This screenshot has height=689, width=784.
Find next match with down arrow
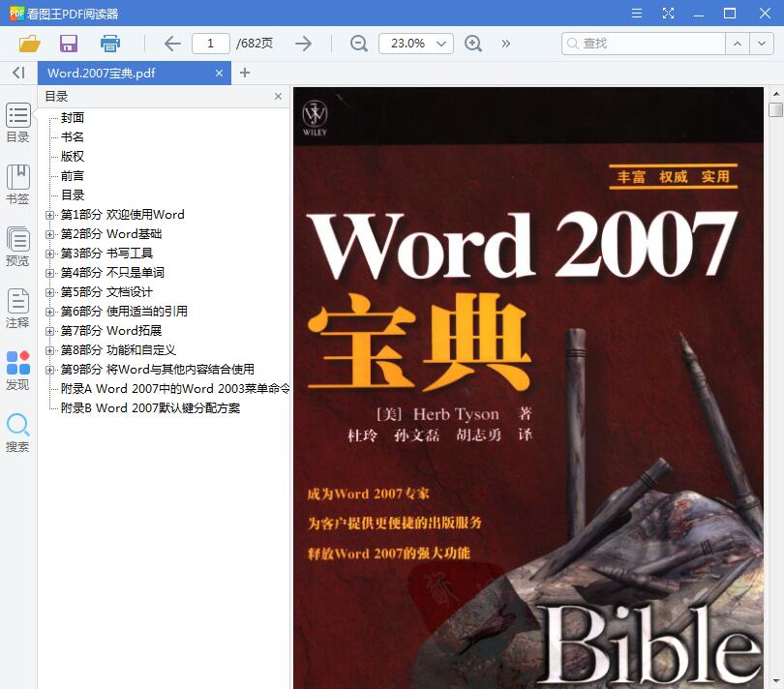tap(762, 44)
